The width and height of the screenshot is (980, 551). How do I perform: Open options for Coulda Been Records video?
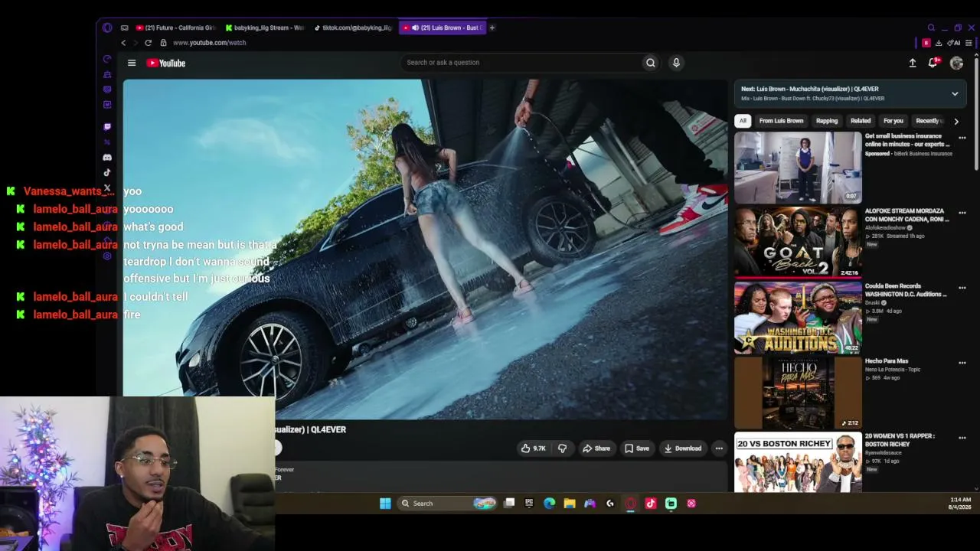point(962,288)
